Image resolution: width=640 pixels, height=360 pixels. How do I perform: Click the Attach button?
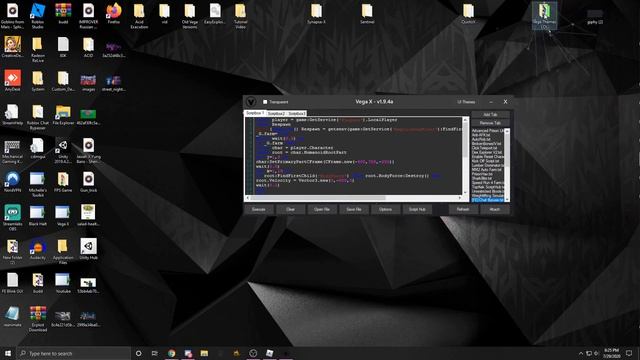click(x=494, y=209)
